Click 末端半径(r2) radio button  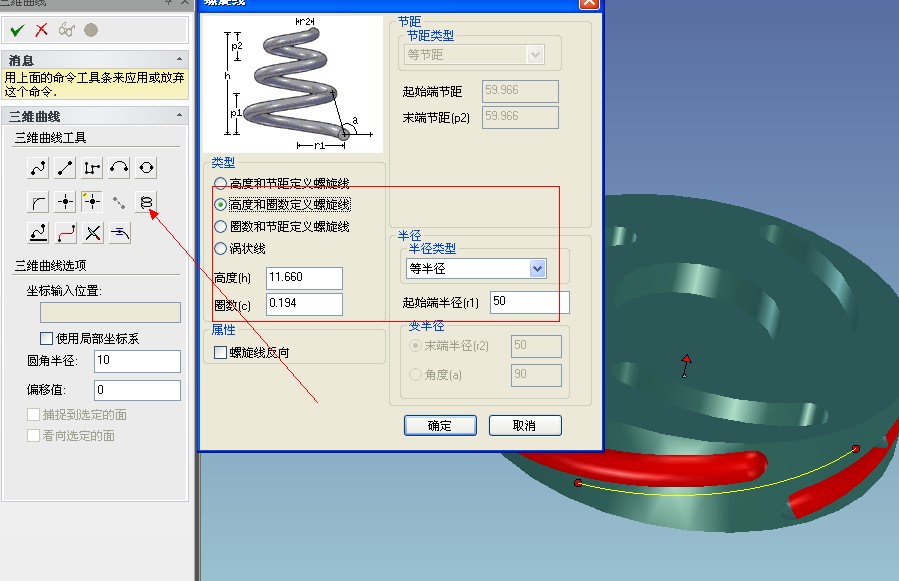[x=416, y=346]
